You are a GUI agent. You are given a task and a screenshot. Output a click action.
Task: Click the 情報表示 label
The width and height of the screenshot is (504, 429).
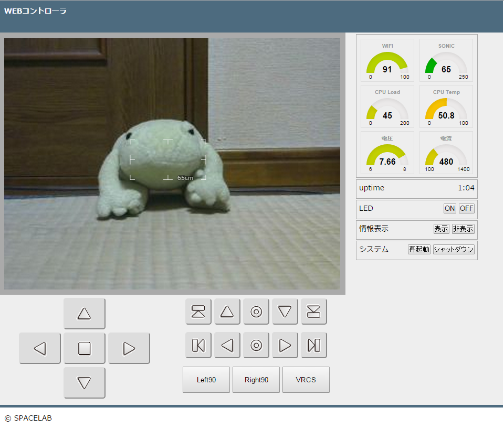374,229
